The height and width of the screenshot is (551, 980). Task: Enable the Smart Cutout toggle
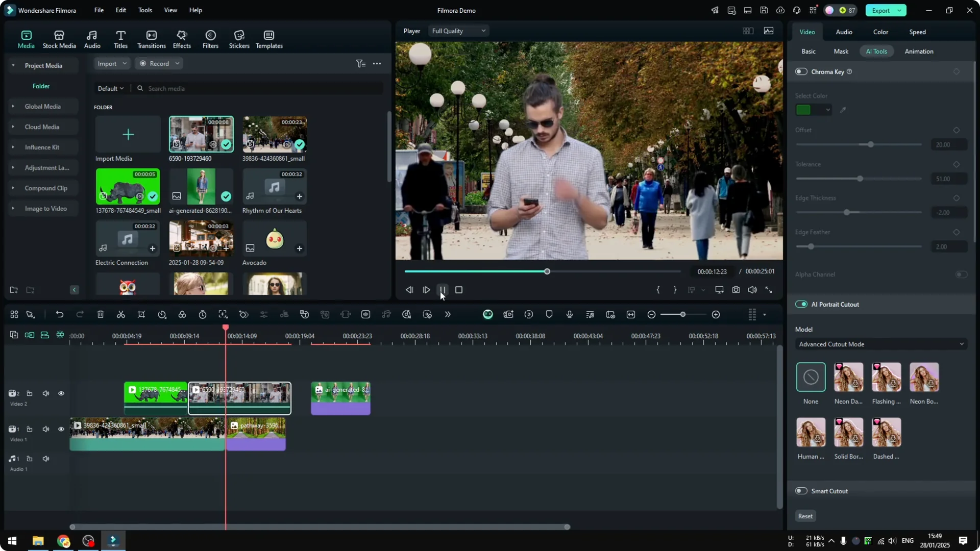coord(800,490)
